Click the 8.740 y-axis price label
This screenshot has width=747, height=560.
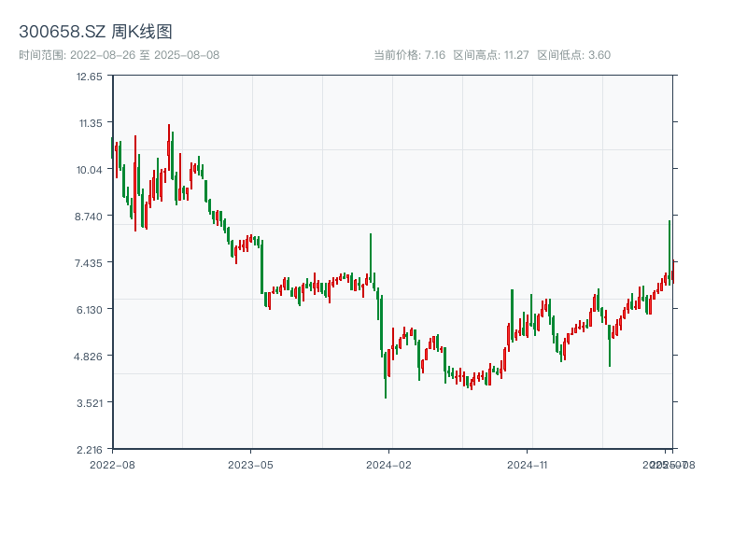pyautogui.click(x=90, y=217)
